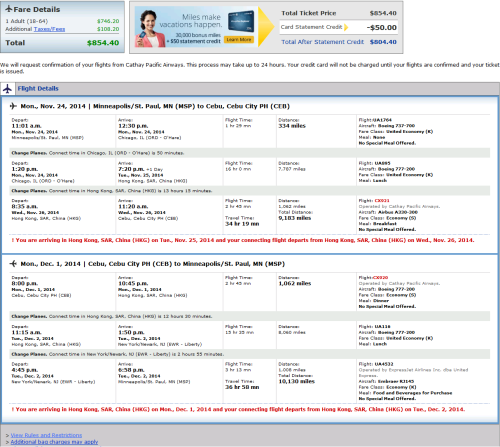500x447 pixels.
Task: Click the 1,062 miles bold distance
Action: [x=295, y=283]
